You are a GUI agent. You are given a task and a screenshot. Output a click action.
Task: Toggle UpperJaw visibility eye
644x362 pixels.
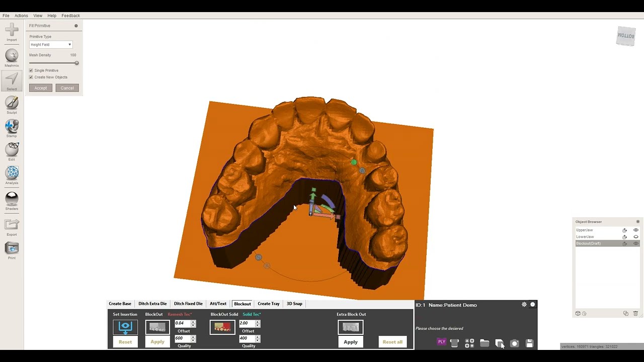point(635,230)
